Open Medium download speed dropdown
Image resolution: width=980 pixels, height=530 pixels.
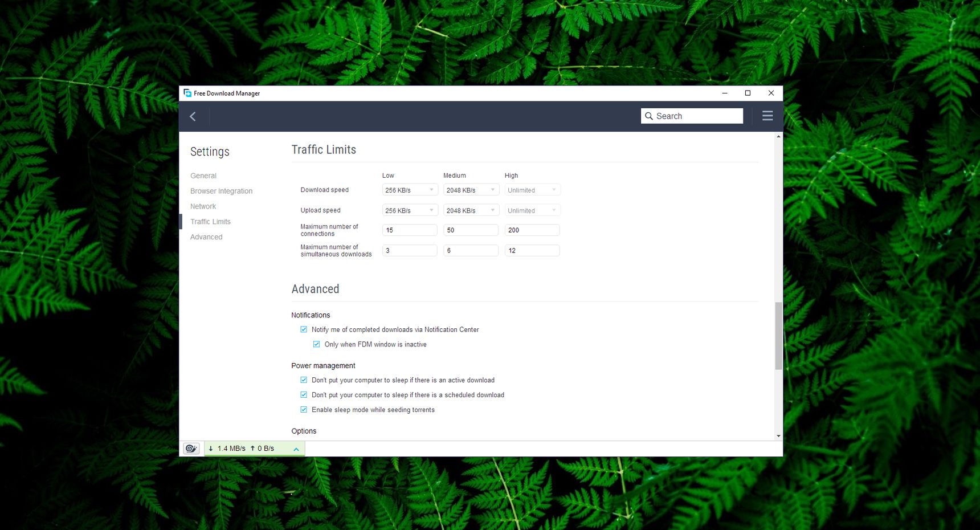pos(471,190)
